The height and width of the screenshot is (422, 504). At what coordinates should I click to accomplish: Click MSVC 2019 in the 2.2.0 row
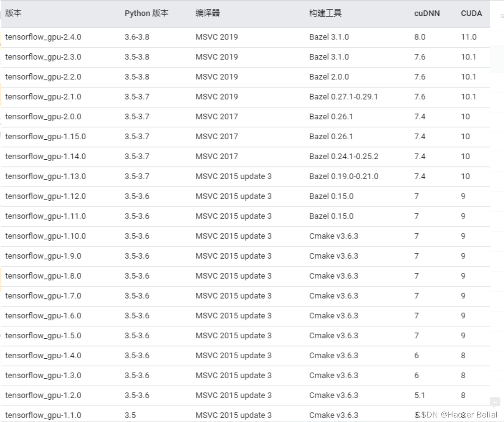(x=217, y=77)
